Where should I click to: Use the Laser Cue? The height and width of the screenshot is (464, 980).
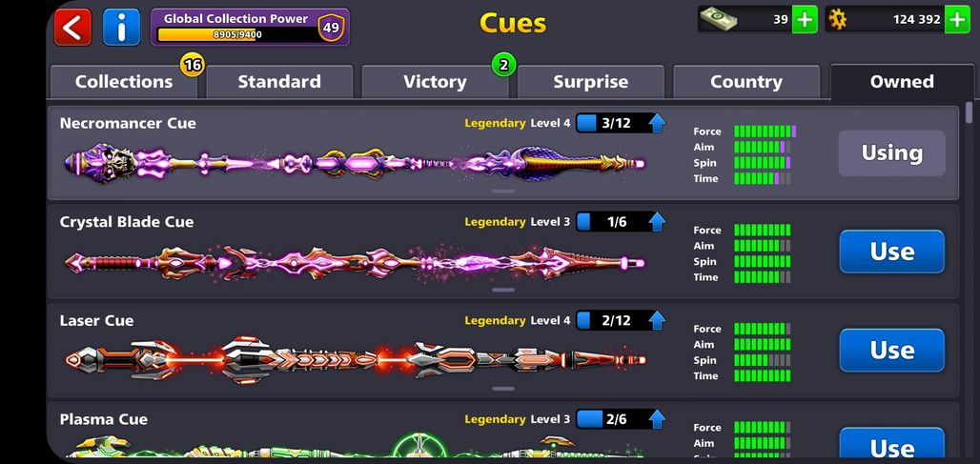[x=892, y=351]
